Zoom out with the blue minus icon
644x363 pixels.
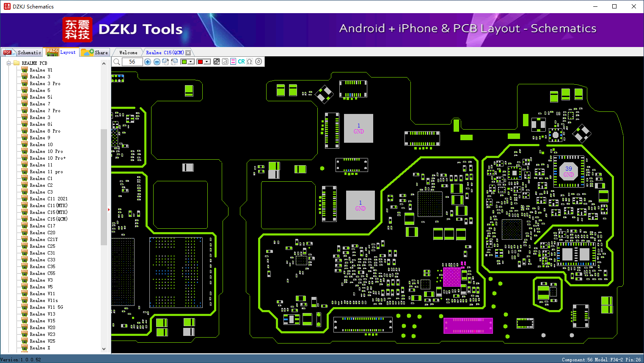point(157,62)
